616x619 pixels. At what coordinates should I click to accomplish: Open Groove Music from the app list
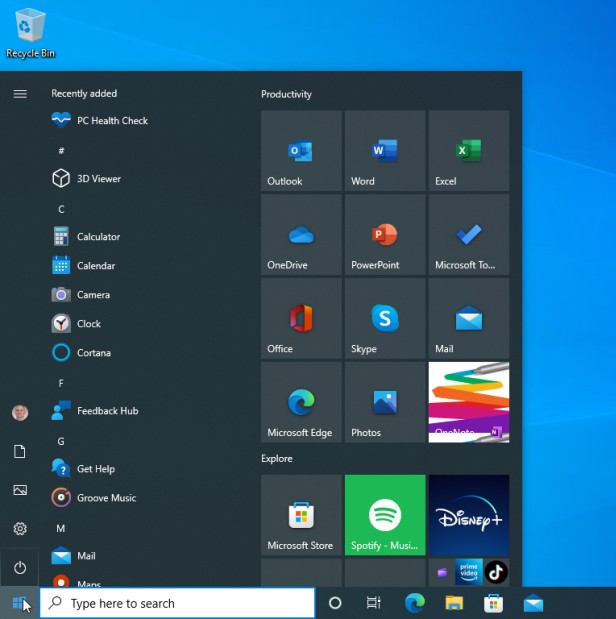click(x=106, y=498)
